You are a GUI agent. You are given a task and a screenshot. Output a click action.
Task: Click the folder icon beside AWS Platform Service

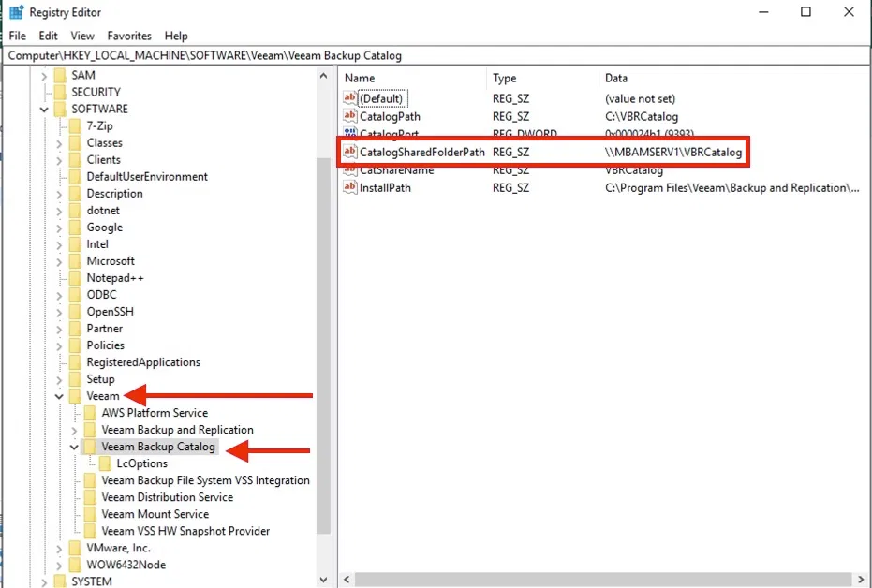point(90,413)
